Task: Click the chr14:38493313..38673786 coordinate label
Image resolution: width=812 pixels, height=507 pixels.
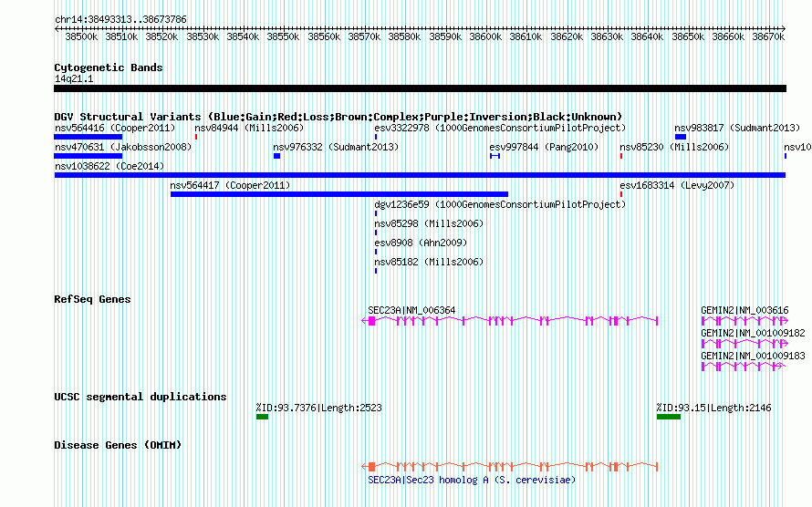Action: pos(120,20)
